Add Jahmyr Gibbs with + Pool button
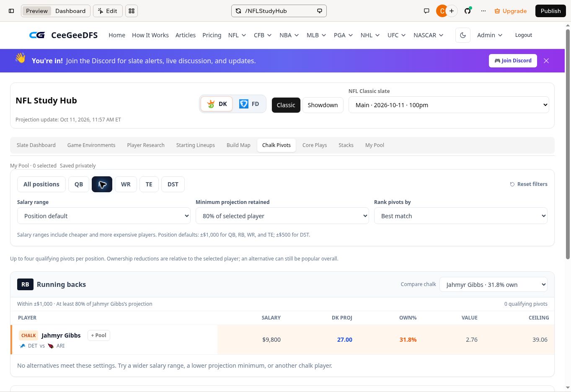 99,335
